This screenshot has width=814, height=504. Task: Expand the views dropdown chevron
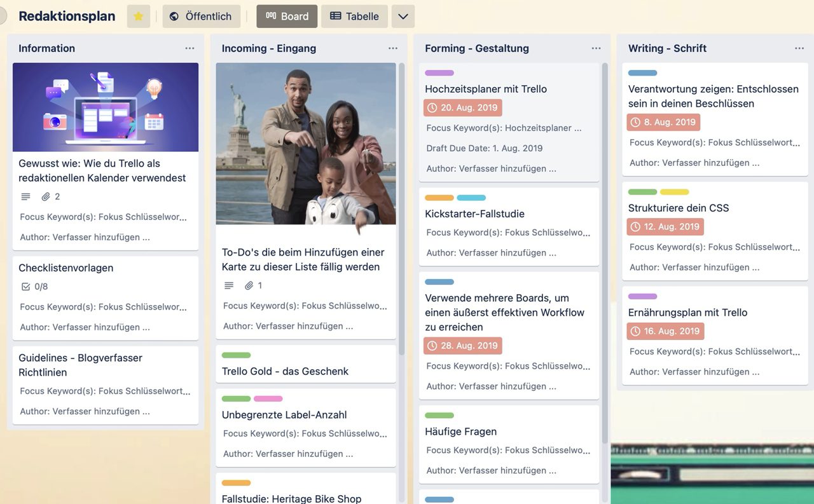point(403,17)
